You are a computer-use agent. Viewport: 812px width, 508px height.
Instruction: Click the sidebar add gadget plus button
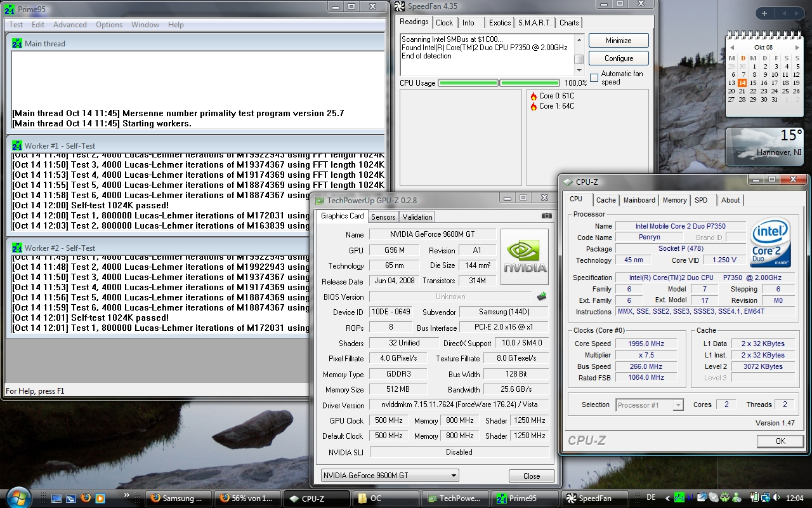764,13
